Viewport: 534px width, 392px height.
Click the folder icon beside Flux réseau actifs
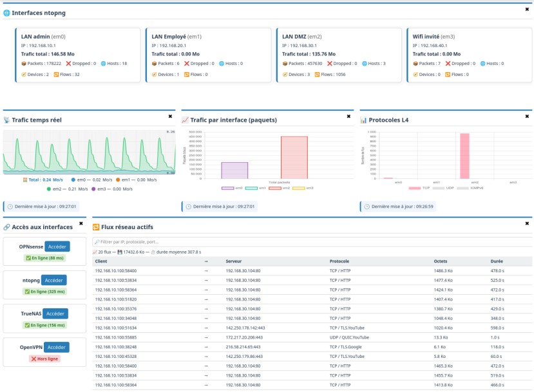tap(97, 227)
